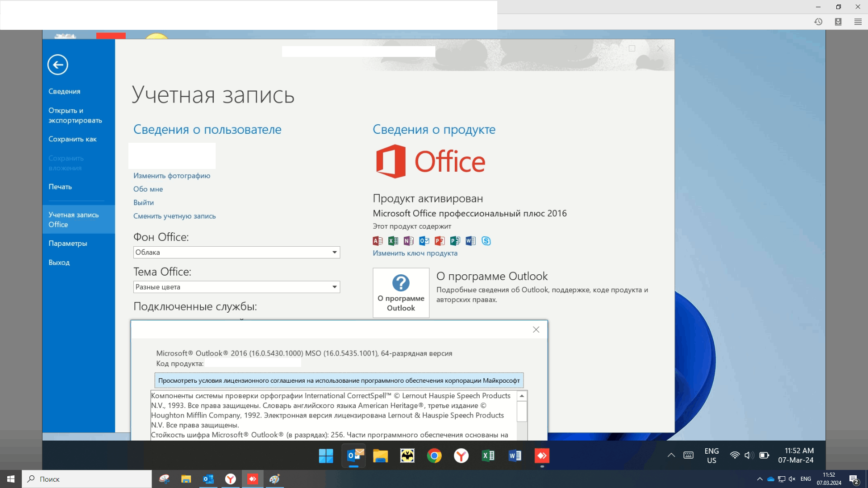868x488 pixels.
Task: Open the Тема Office dropdown showing Разные цвета
Action: click(236, 287)
